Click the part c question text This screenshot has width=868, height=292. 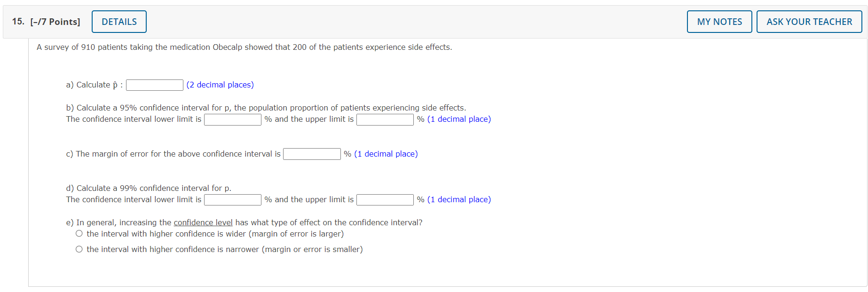[x=174, y=154]
